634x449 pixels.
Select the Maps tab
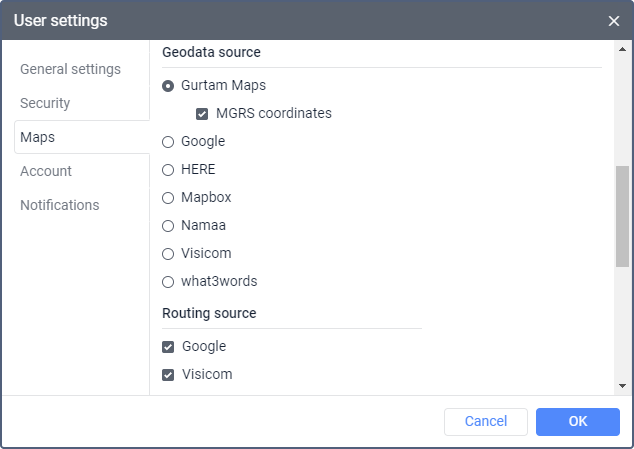pos(38,137)
